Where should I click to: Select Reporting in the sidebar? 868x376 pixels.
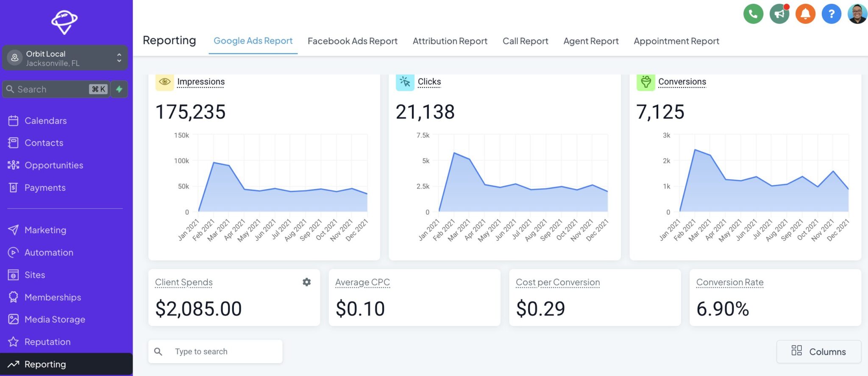66,364
